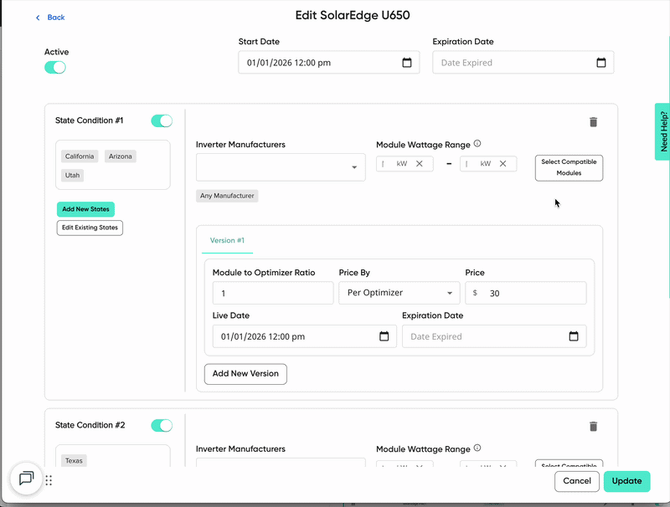The height and width of the screenshot is (507, 670).
Task: Click the Texas state tag
Action: pos(74,460)
